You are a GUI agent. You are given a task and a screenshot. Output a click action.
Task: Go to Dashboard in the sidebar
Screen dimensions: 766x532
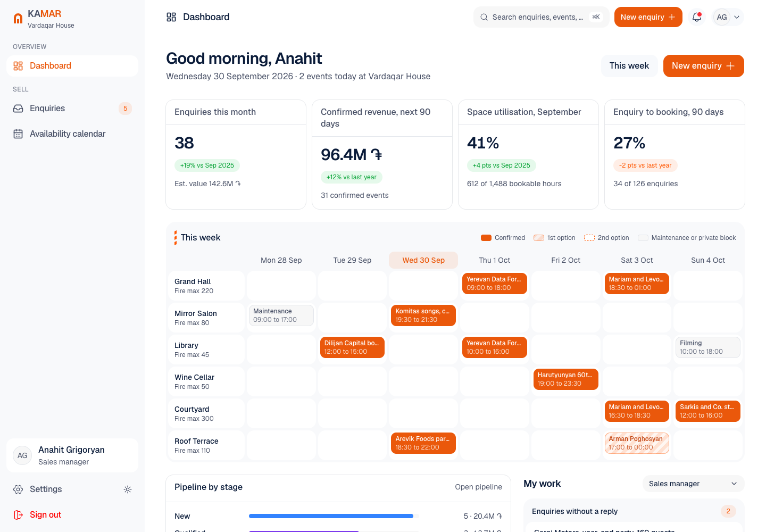72,66
